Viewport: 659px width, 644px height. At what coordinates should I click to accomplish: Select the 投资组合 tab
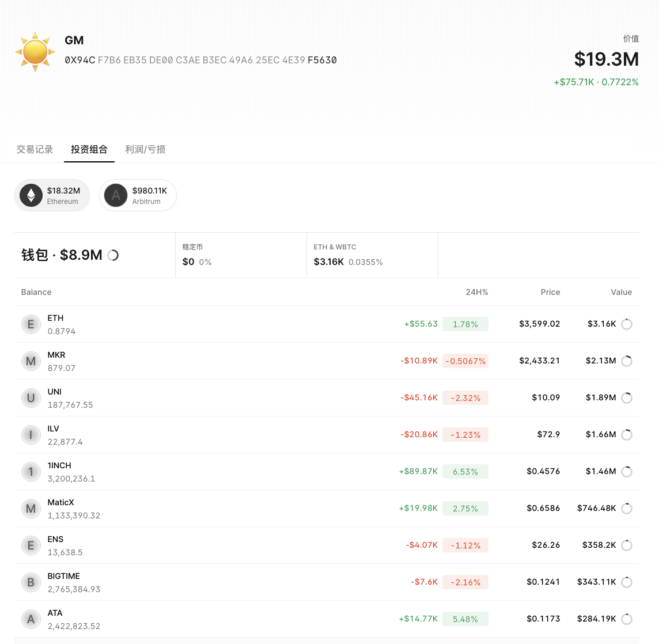pos(89,149)
